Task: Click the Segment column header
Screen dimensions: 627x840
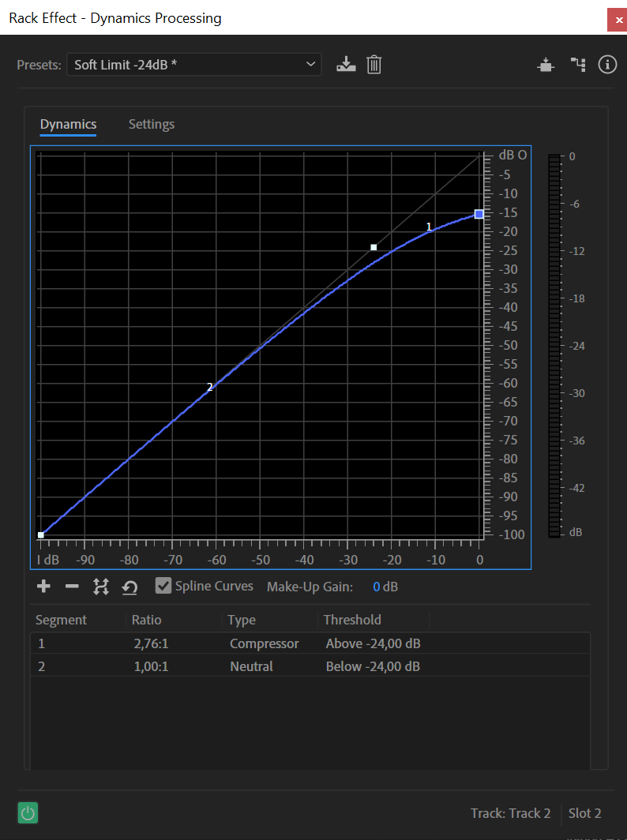Action: (x=61, y=620)
